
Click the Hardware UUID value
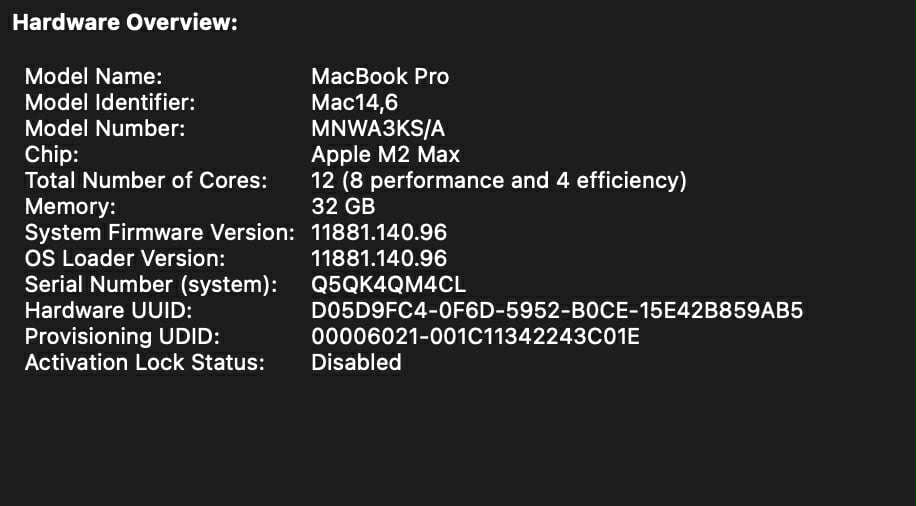pos(557,310)
